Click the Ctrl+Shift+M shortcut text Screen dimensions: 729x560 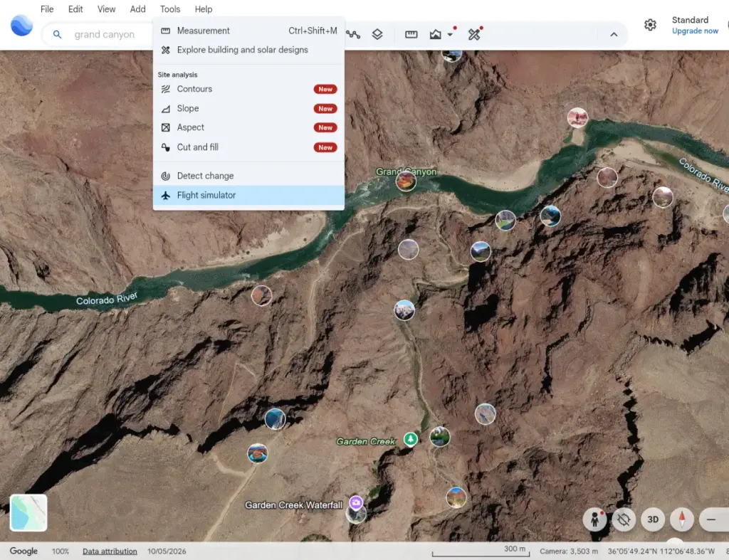click(x=313, y=31)
